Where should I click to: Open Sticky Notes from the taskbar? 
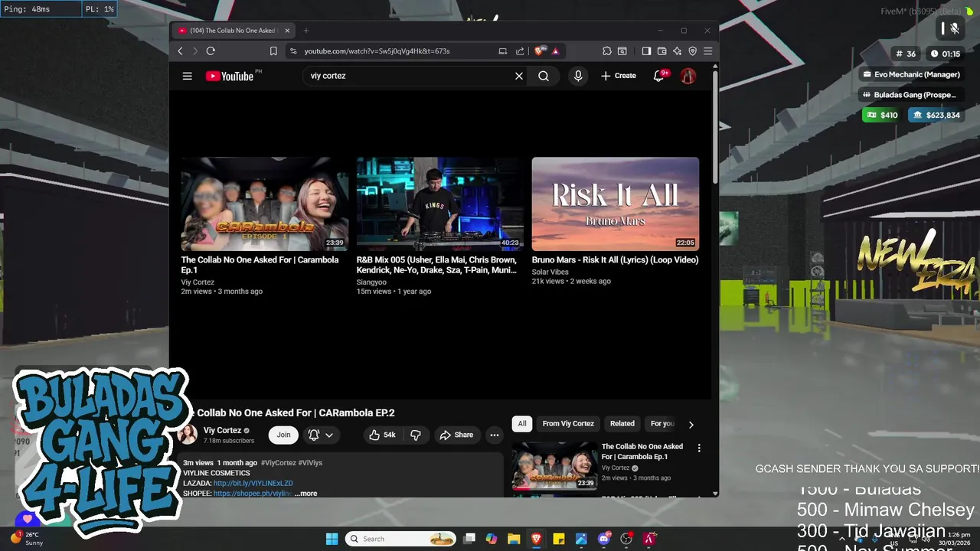click(559, 539)
